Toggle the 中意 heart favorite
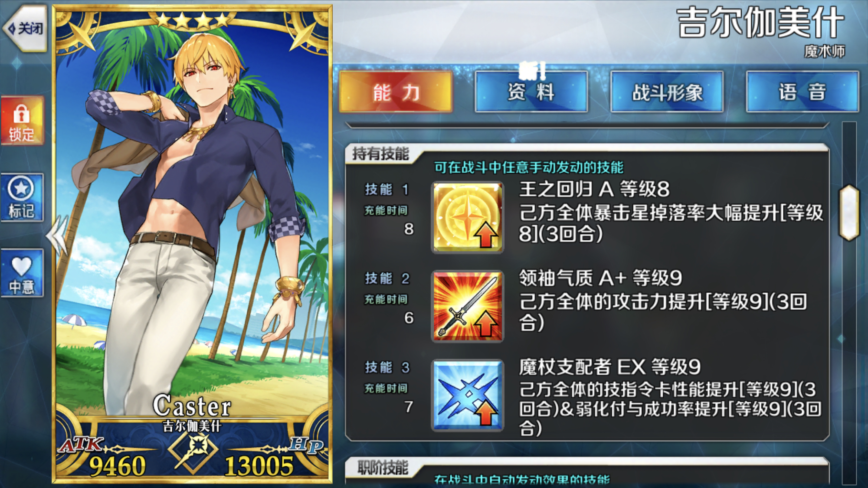 pos(22,273)
